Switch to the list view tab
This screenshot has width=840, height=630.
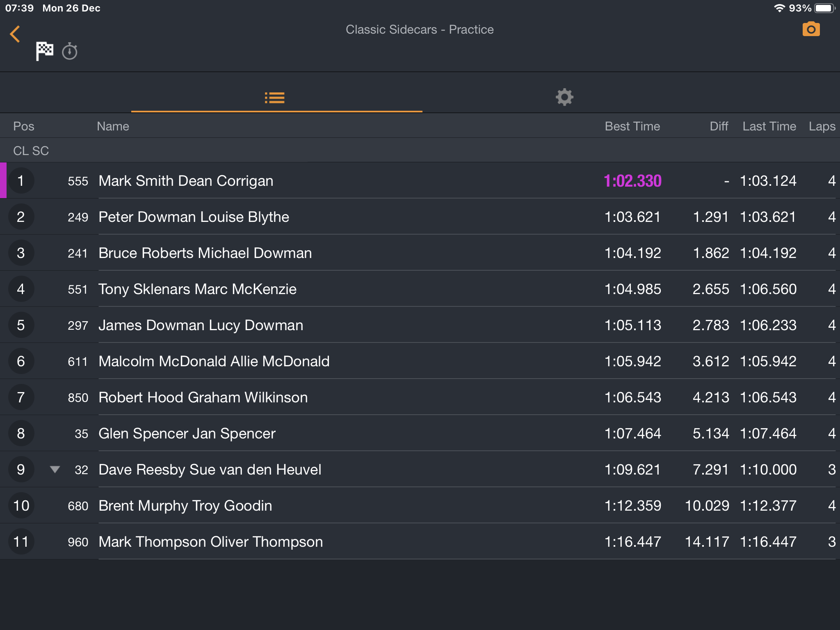275,98
